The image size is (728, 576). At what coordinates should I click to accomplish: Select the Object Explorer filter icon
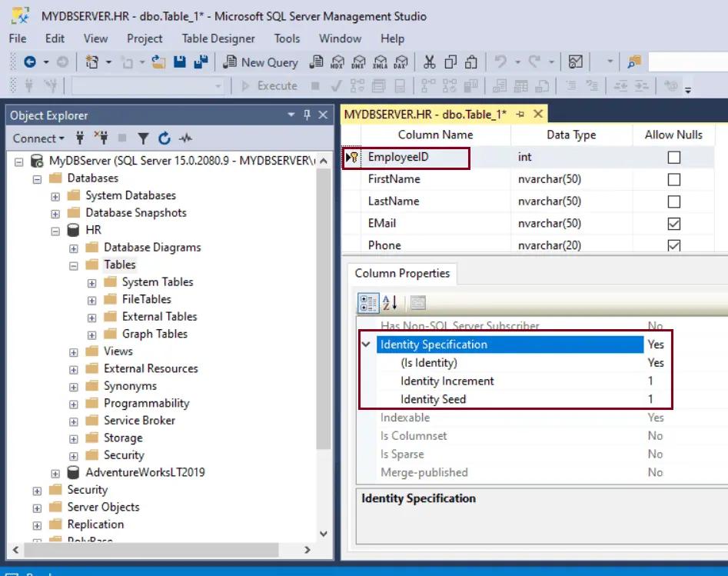(x=145, y=138)
